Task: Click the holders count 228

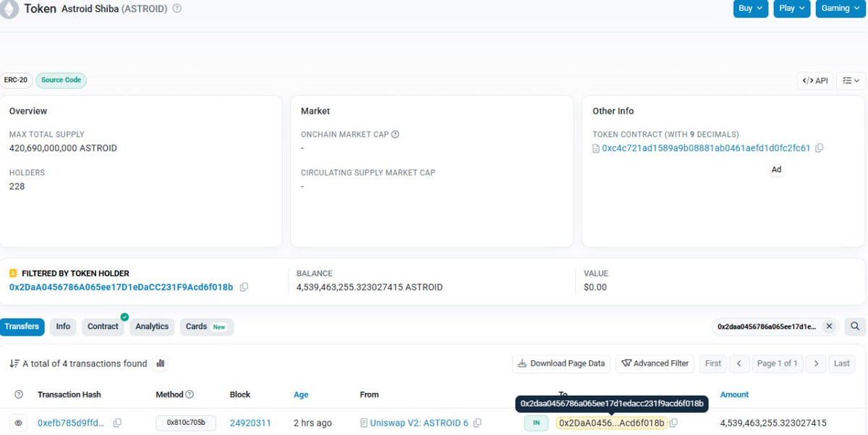Action: coord(17,186)
